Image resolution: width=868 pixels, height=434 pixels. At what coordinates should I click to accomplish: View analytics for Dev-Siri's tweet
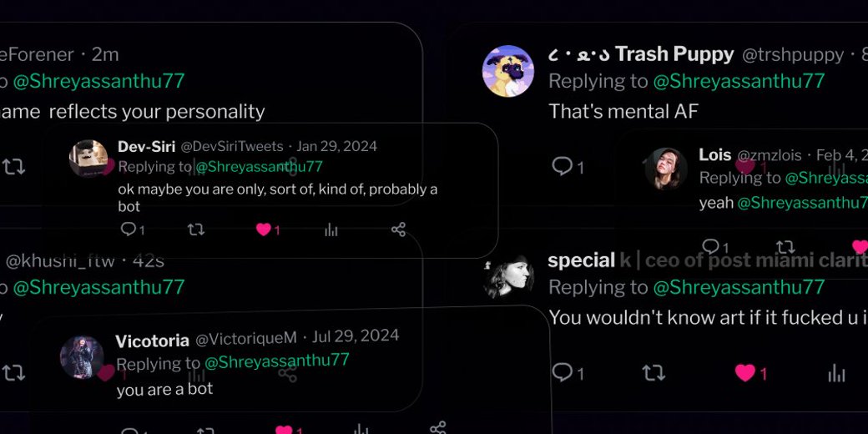(331, 230)
